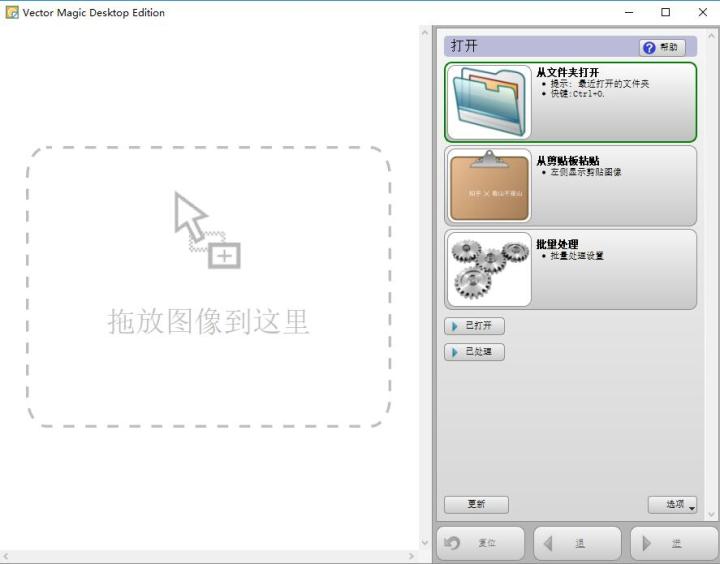Click the 左侧显示剪贴图像 hint text
The height and width of the screenshot is (564, 720).
coord(585,172)
